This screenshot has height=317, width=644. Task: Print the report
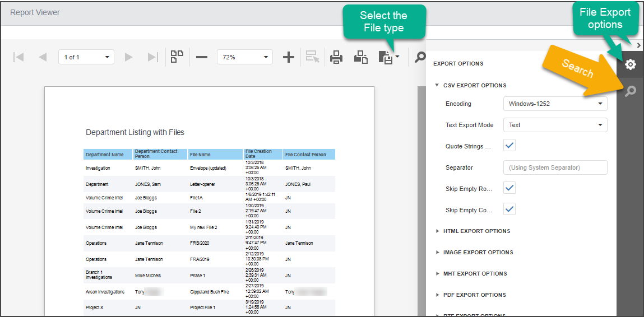336,57
